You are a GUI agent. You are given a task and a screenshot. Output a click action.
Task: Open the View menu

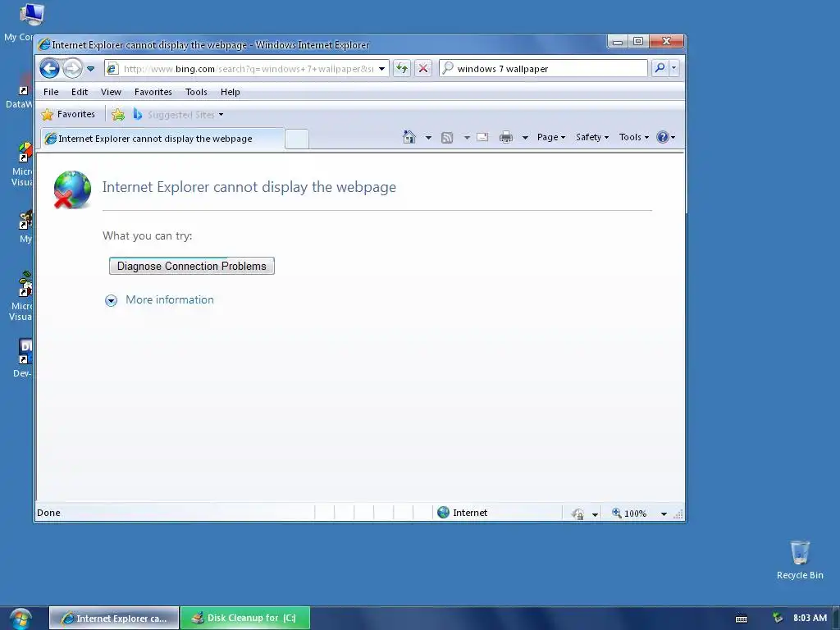111,92
